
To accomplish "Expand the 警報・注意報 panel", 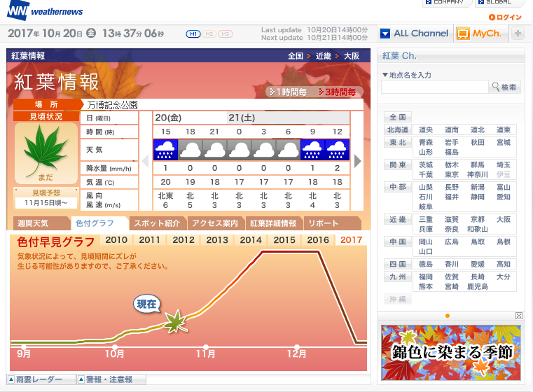I will [x=111, y=379].
